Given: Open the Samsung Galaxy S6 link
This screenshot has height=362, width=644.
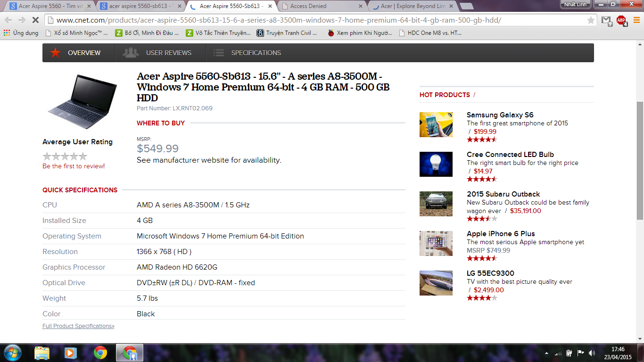Looking at the screenshot, I should click(500, 115).
